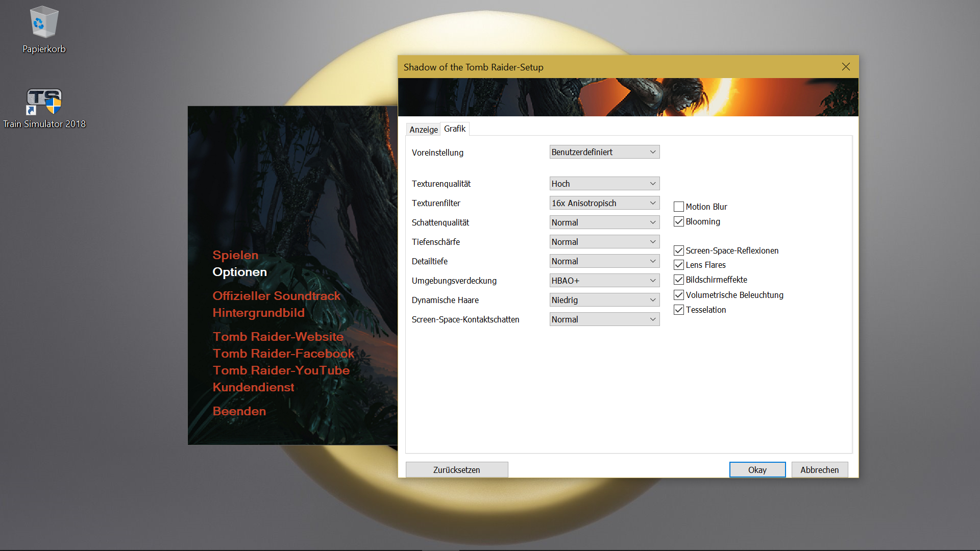Select the Grafik tab

pyautogui.click(x=455, y=129)
